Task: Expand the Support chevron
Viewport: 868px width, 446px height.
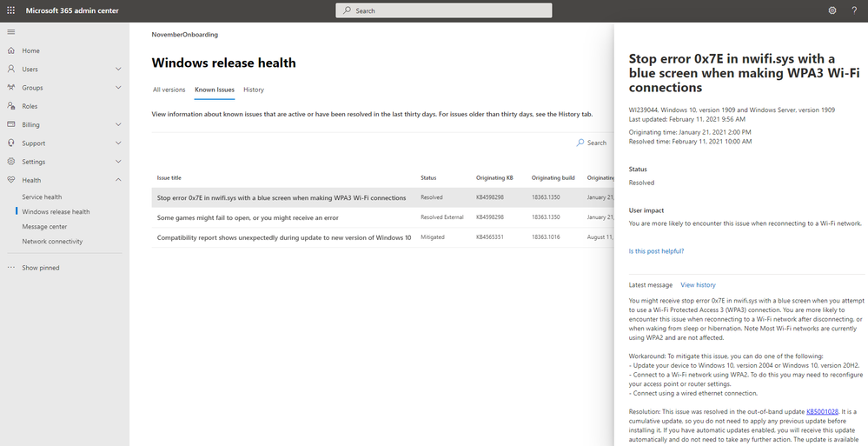Action: 118,143
